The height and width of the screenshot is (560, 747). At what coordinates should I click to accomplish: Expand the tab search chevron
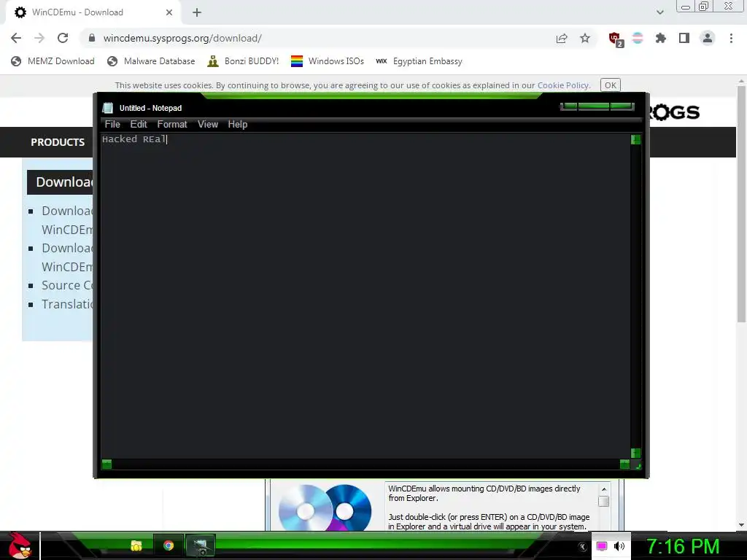coord(659,12)
